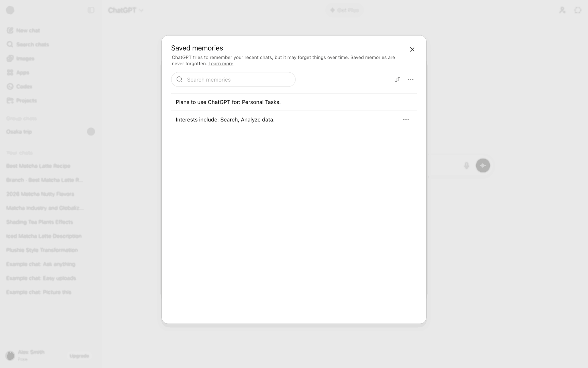Open Matcha Industry and Globalization chat
The height and width of the screenshot is (368, 588).
51,208
